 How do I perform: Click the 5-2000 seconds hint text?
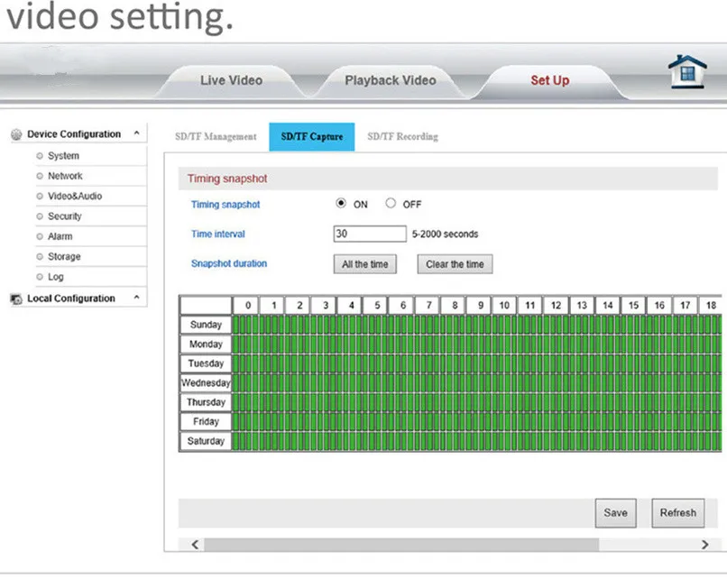coord(445,234)
